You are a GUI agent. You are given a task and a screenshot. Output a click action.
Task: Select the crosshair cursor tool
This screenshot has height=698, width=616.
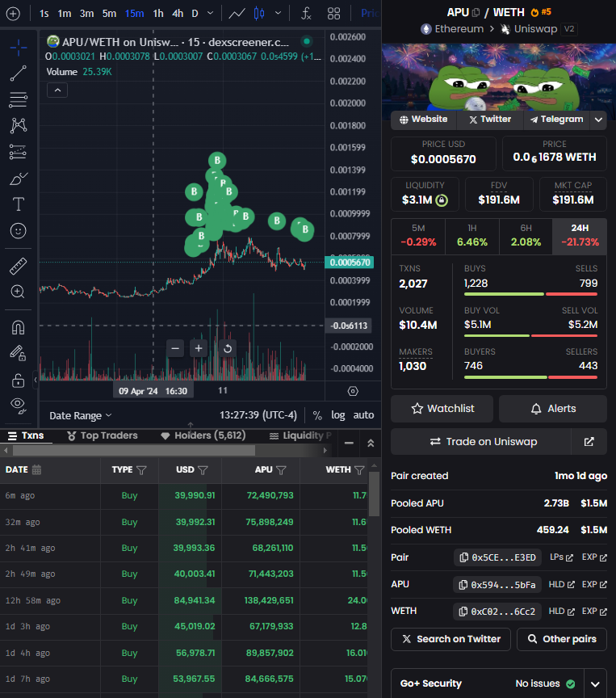point(19,47)
